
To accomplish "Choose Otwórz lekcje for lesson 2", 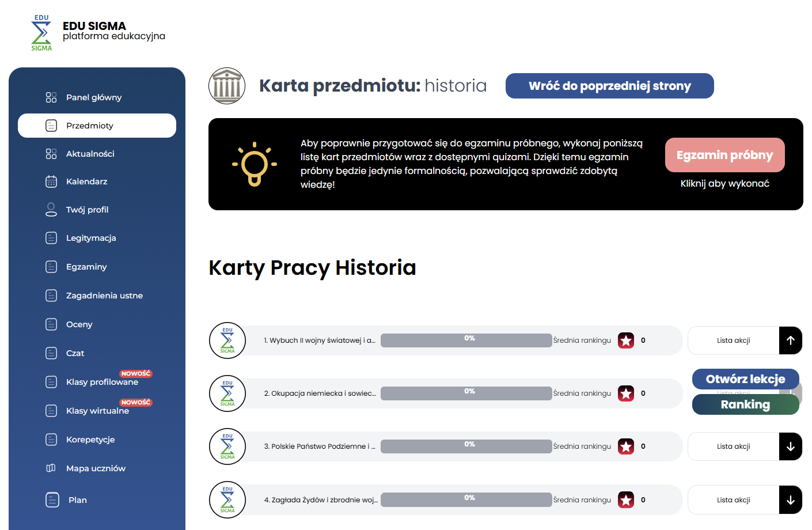I will click(745, 379).
